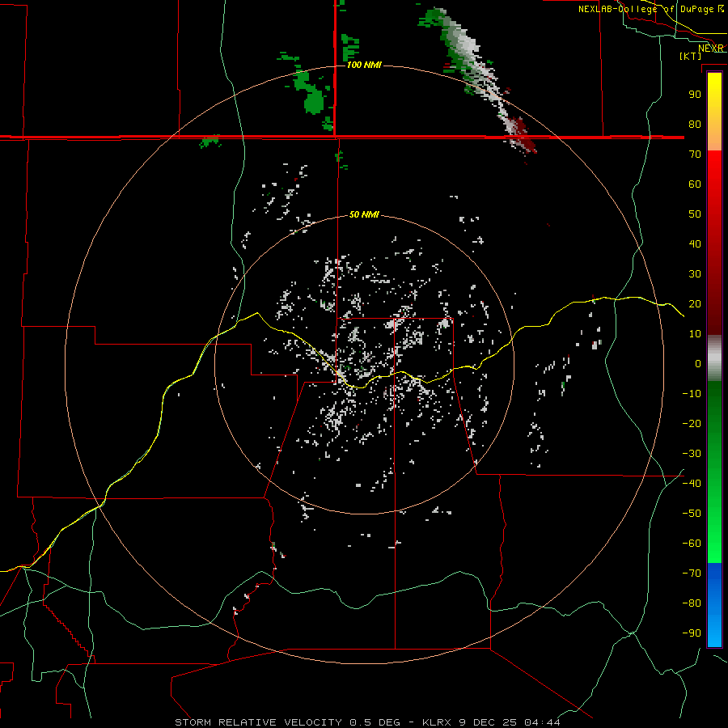Pick the light blue bottom segment of color bar
The width and height of the screenshot is (728, 728).
pos(714,629)
